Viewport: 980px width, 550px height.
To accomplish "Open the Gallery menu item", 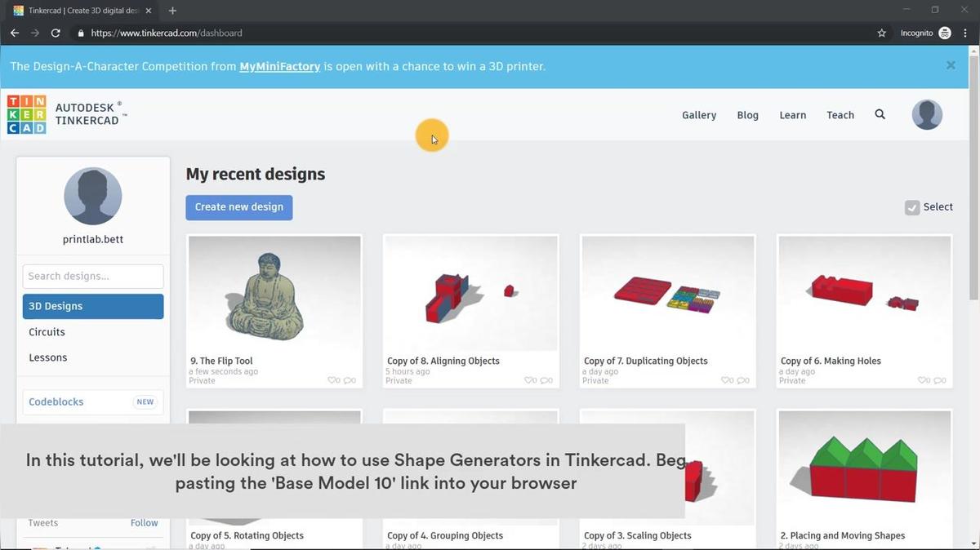I will 699,115.
